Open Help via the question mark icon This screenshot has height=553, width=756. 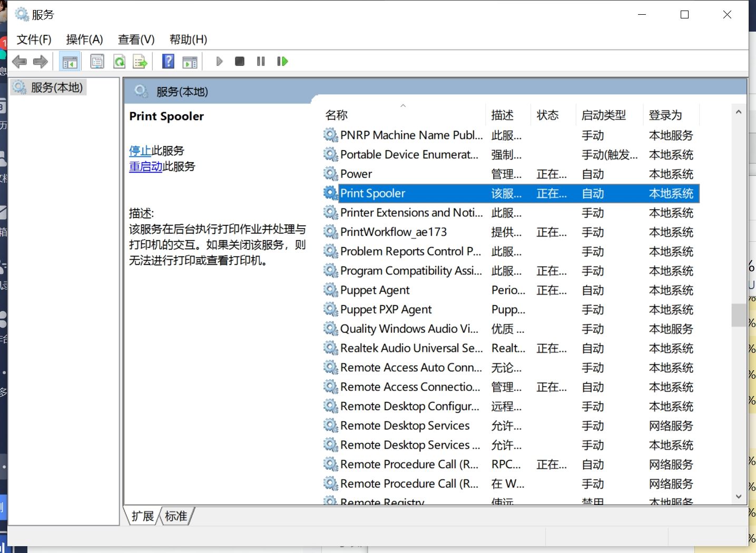[x=168, y=61]
